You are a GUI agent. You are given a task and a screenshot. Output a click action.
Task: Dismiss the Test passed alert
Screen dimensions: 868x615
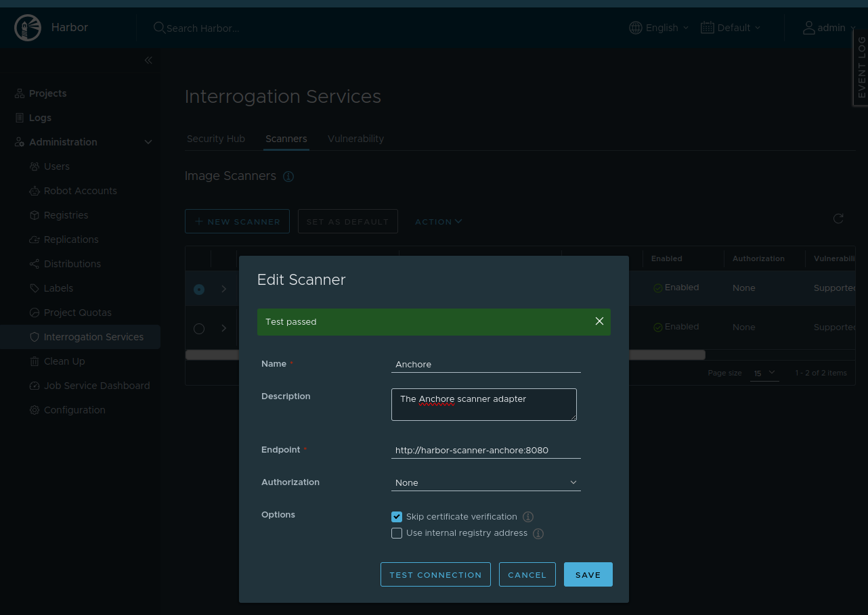click(599, 321)
